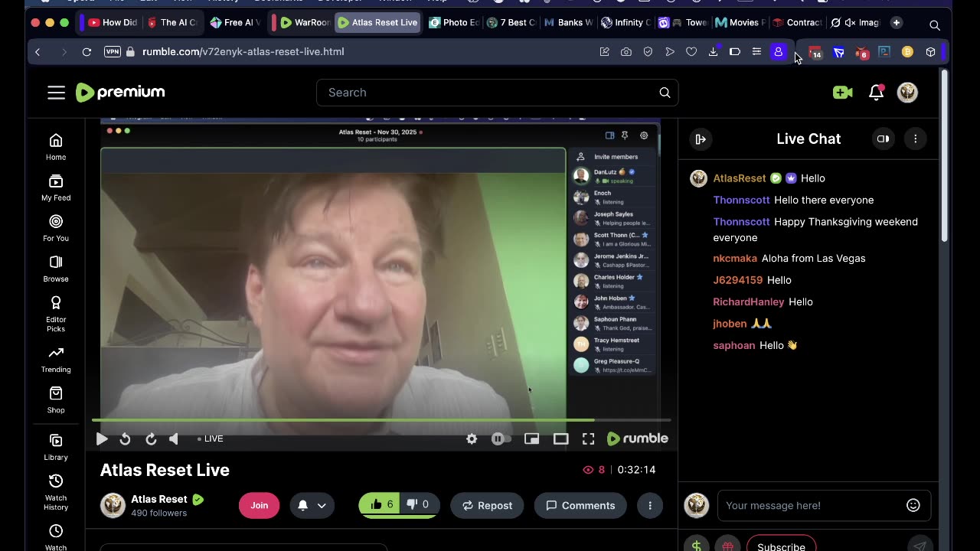Image resolution: width=980 pixels, height=551 pixels.
Task: Open video more options menu
Action: click(x=650, y=505)
